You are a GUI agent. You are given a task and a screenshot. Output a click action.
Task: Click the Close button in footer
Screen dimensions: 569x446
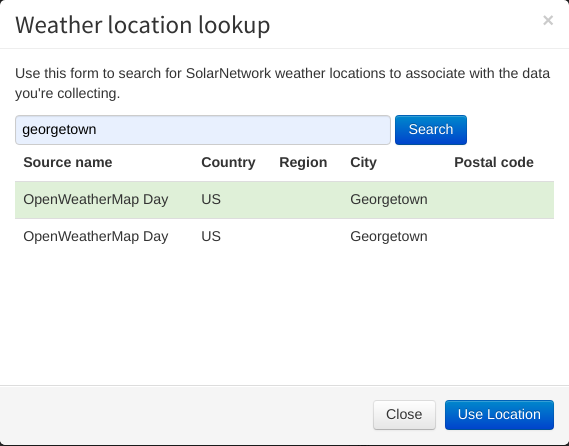tap(404, 414)
